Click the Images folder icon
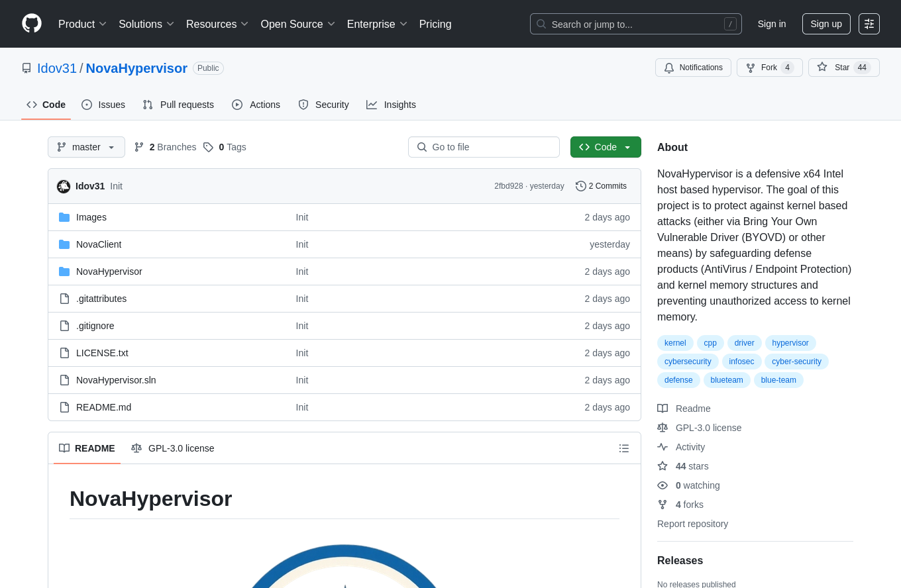The image size is (901, 588). (x=64, y=217)
